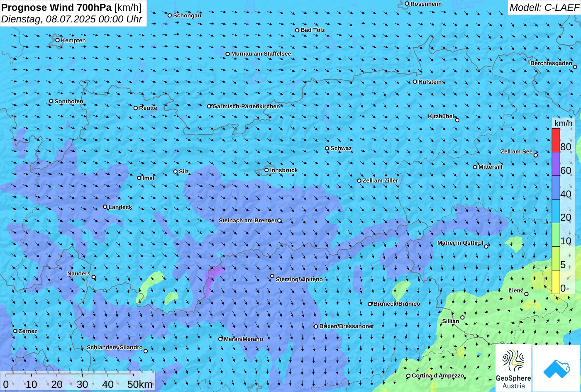Click the purple 60 km/h legend color
581x392 pixels.
pos(556,164)
